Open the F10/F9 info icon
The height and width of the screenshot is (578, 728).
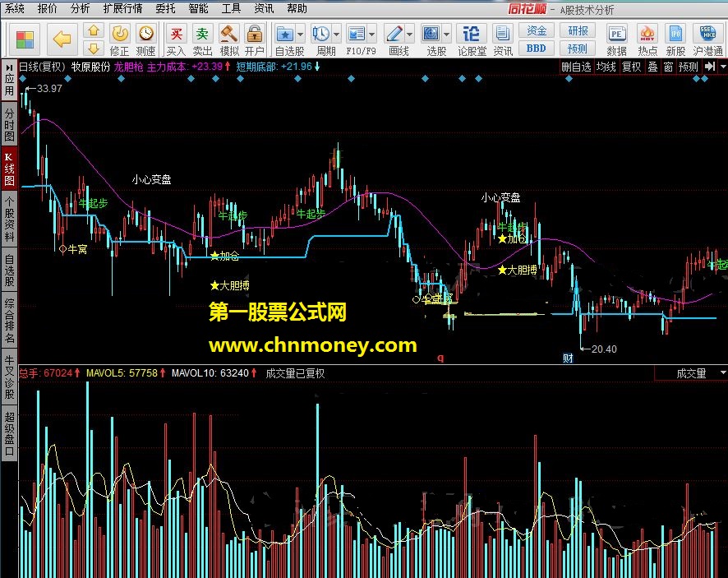click(357, 34)
